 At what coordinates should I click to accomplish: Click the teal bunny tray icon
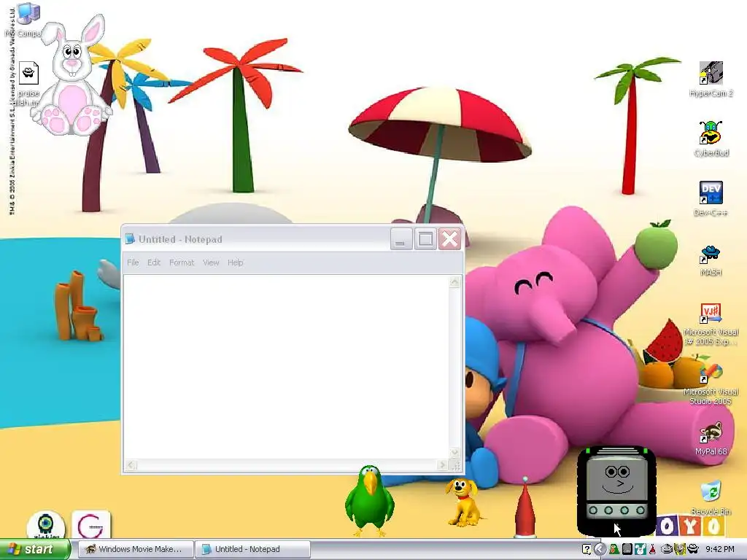(640, 549)
